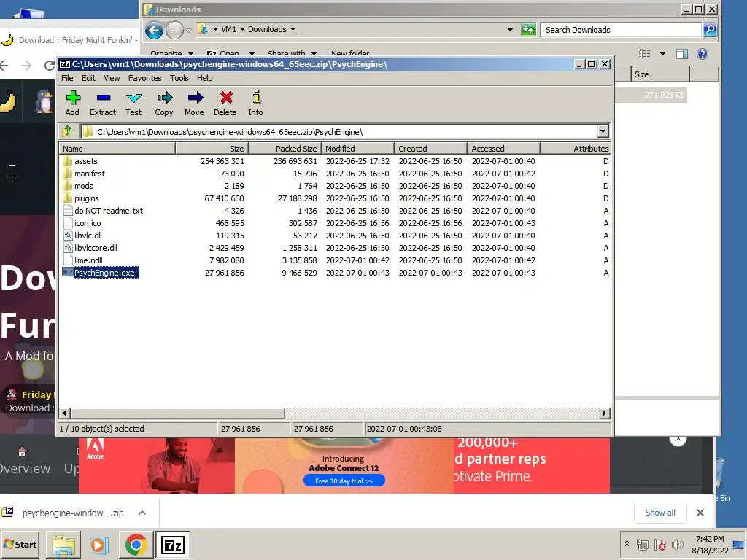Image resolution: width=747 pixels, height=560 pixels.
Task: Open Explorer help question mark icon
Action: click(x=703, y=54)
